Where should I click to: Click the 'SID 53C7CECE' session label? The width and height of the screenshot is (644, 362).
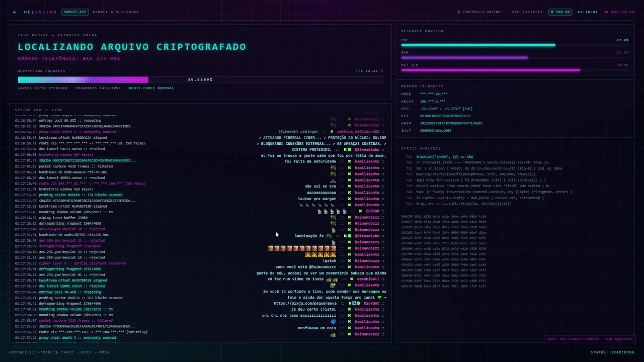527,12
